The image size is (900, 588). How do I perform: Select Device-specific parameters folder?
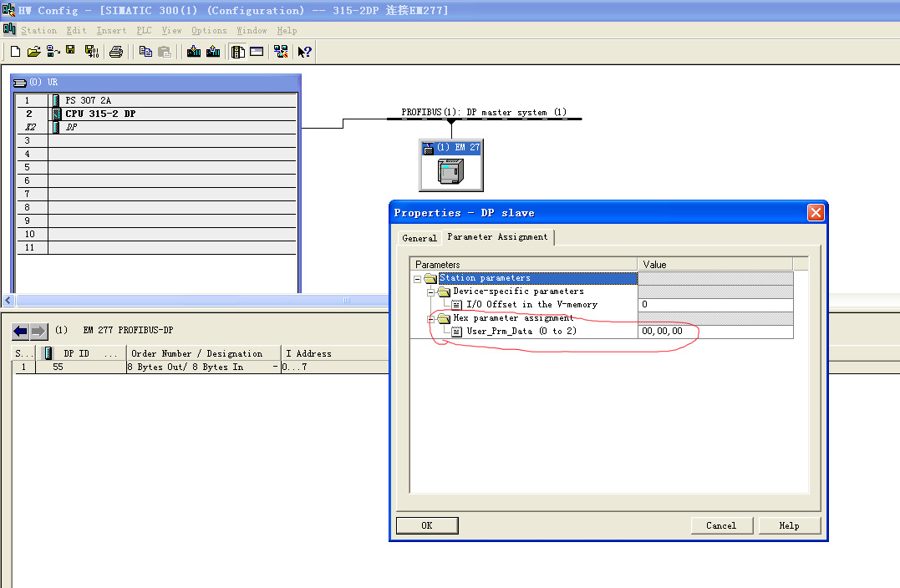coord(518,291)
